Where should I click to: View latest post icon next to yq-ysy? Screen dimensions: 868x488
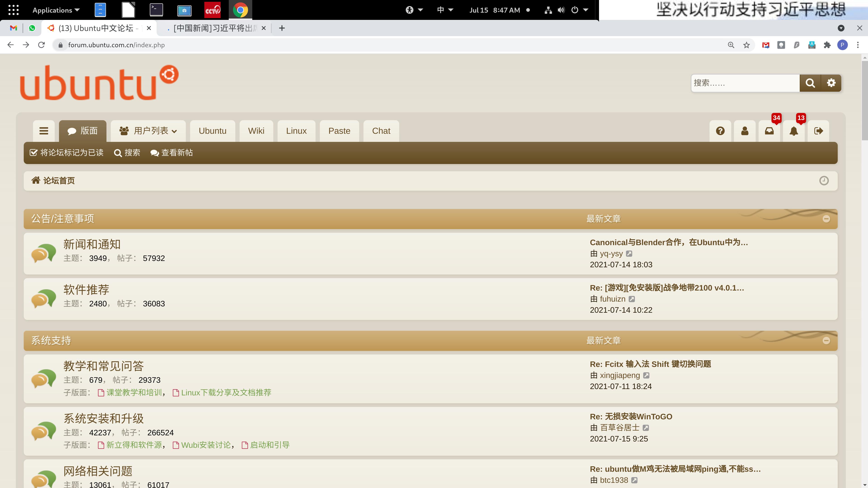click(x=629, y=253)
